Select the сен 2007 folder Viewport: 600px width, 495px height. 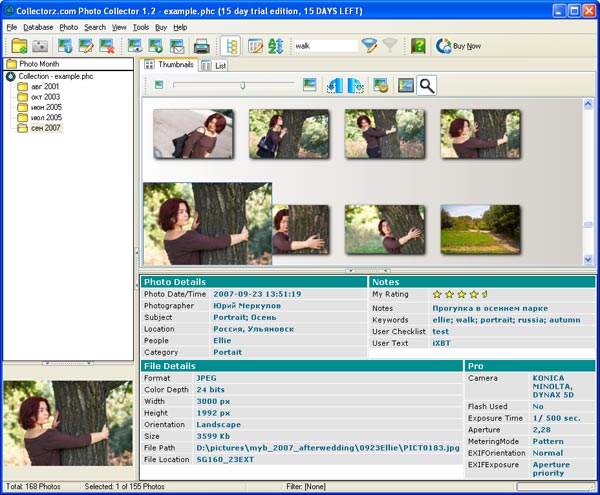tap(46, 128)
